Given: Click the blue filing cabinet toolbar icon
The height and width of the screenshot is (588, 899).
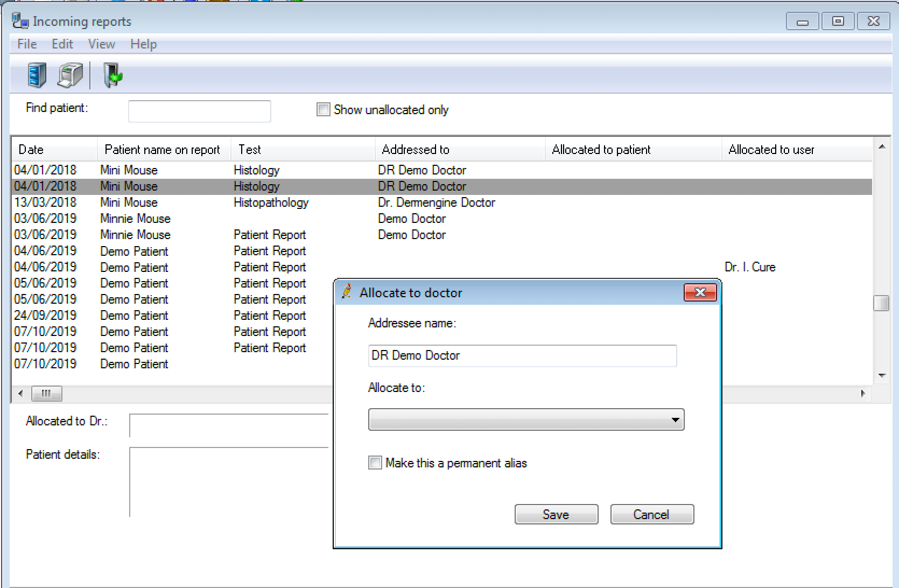Looking at the screenshot, I should [x=37, y=75].
